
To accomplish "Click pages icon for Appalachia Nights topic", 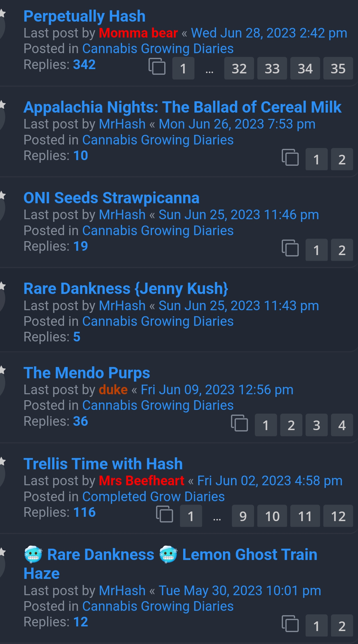I will coord(290,157).
